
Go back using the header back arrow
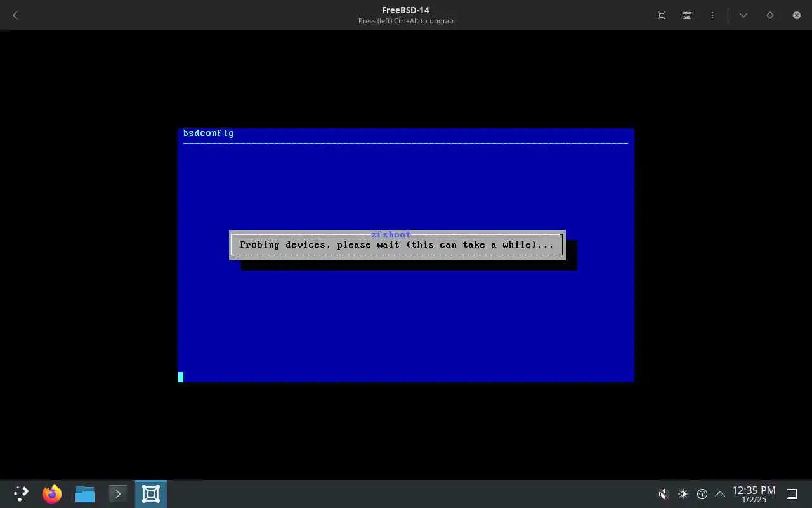tap(15, 15)
